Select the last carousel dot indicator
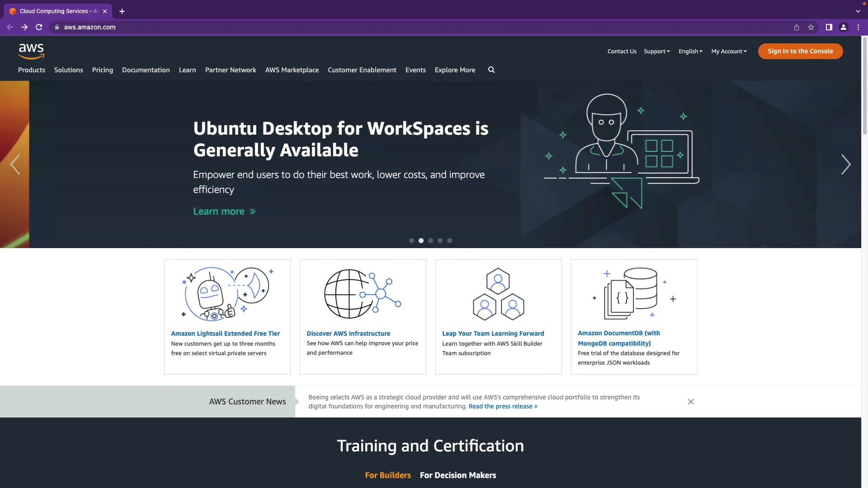 click(x=449, y=241)
